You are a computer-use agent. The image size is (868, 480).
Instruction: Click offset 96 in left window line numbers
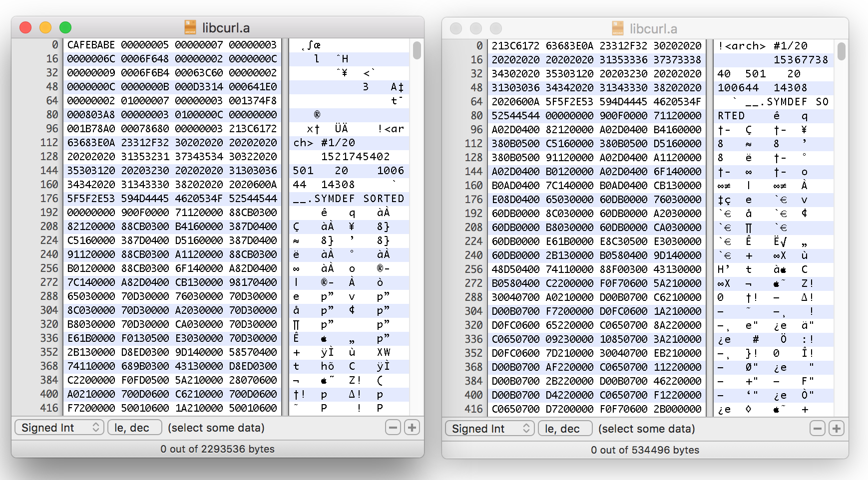(52, 129)
